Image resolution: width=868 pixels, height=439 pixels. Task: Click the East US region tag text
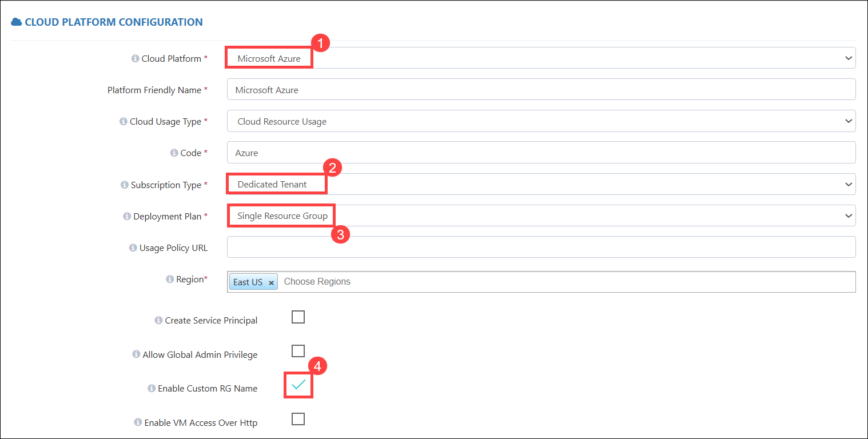tap(248, 282)
